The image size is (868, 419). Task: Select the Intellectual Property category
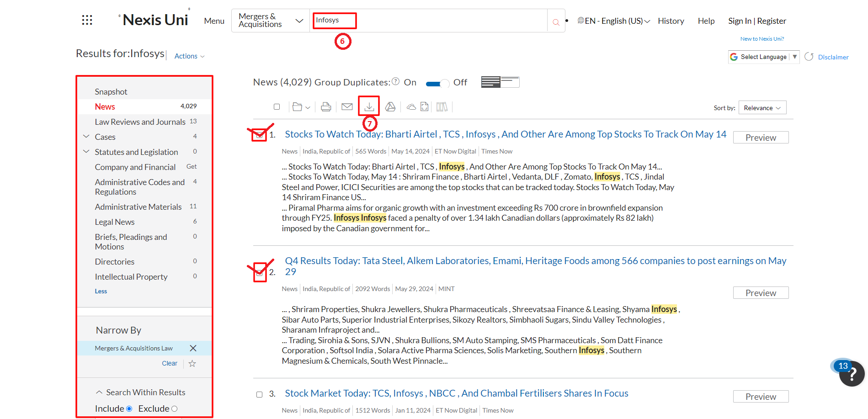point(131,277)
